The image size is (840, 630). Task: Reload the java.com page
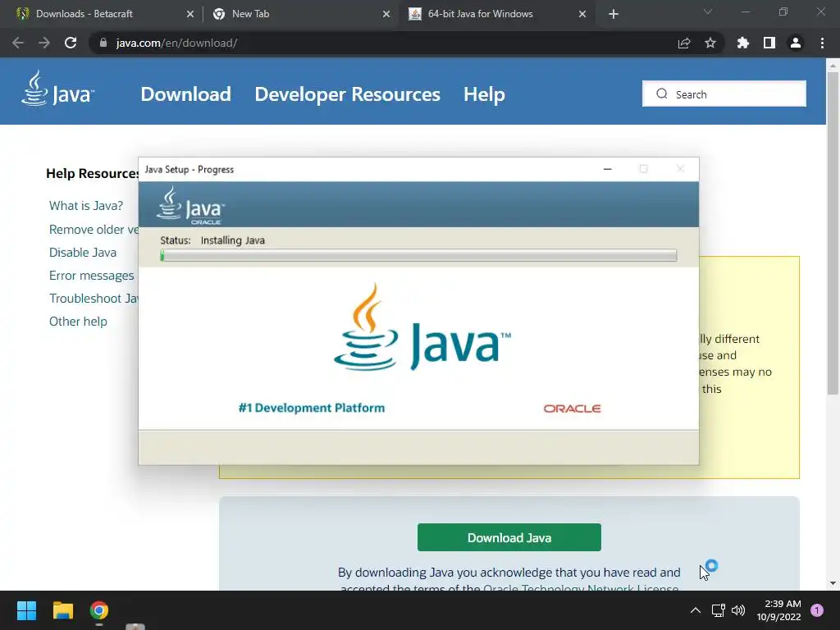(71, 43)
